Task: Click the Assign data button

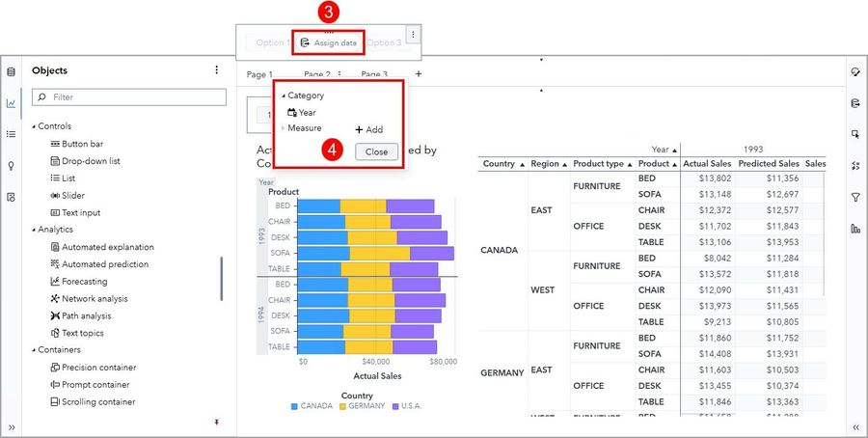Action: pyautogui.click(x=329, y=42)
